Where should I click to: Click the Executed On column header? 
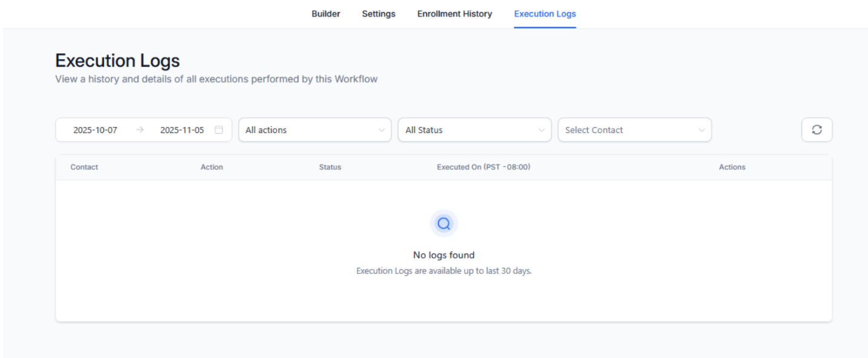click(x=483, y=167)
